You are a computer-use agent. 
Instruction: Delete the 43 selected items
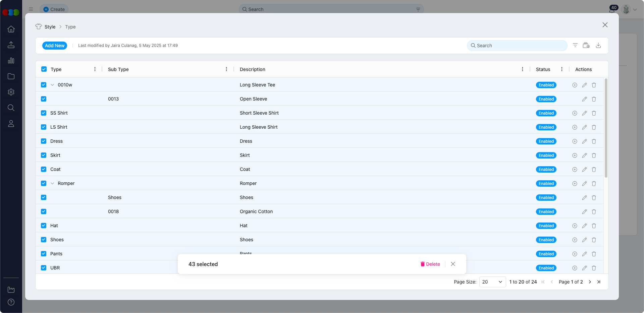[x=430, y=264]
